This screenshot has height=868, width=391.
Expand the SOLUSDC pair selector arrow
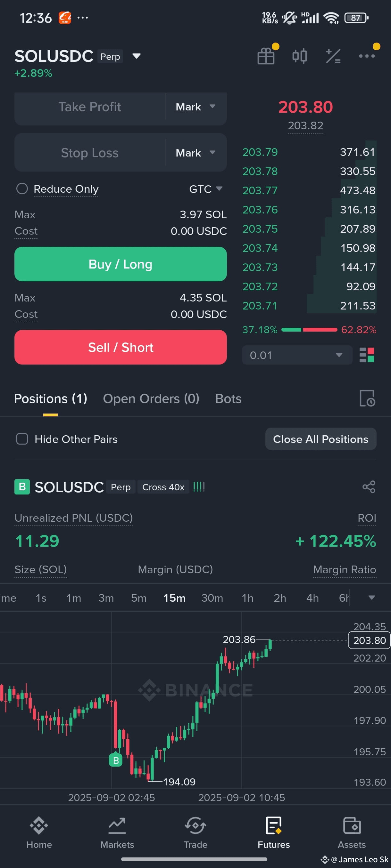(x=136, y=56)
